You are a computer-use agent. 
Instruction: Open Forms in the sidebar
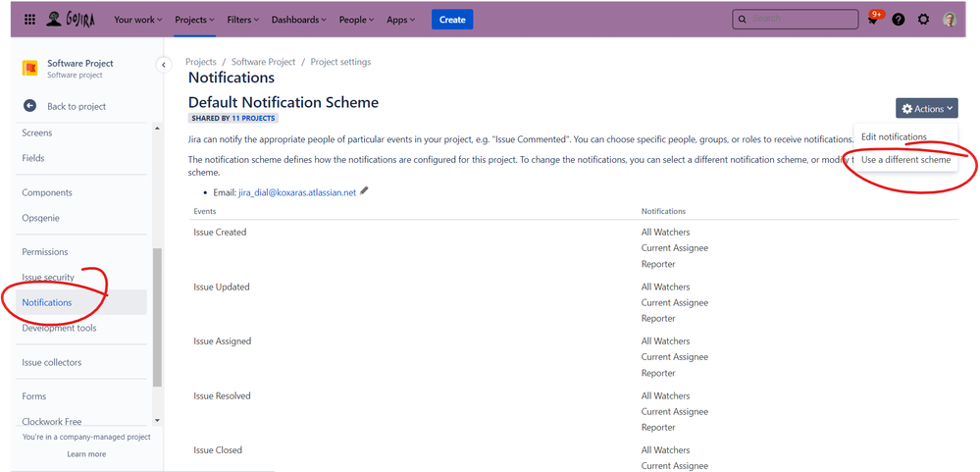click(33, 396)
